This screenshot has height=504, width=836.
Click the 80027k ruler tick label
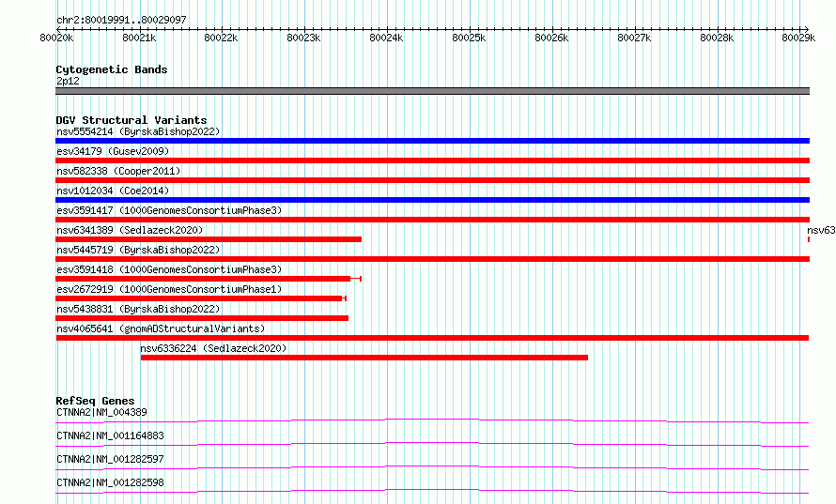tap(634, 38)
